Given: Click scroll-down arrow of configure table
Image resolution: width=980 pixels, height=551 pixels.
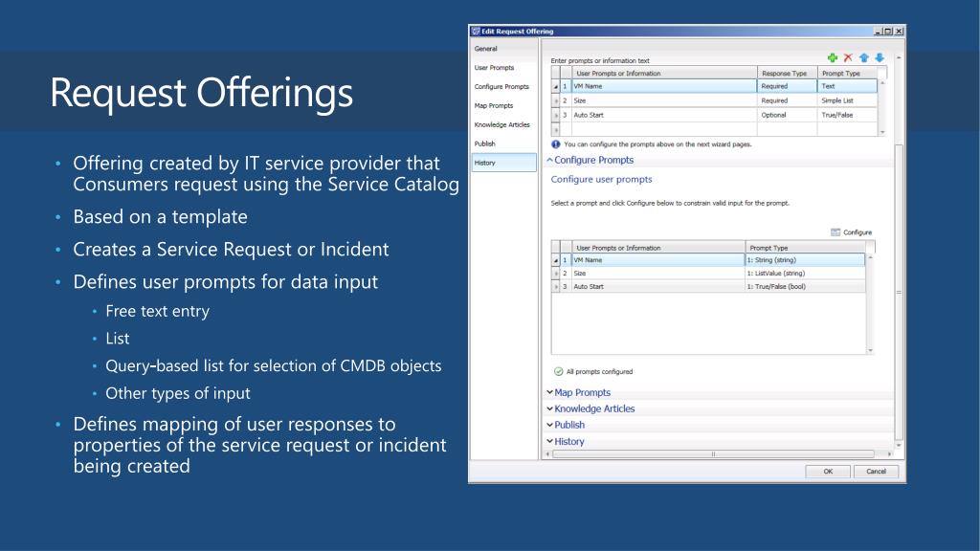Looking at the screenshot, I should tap(870, 350).
